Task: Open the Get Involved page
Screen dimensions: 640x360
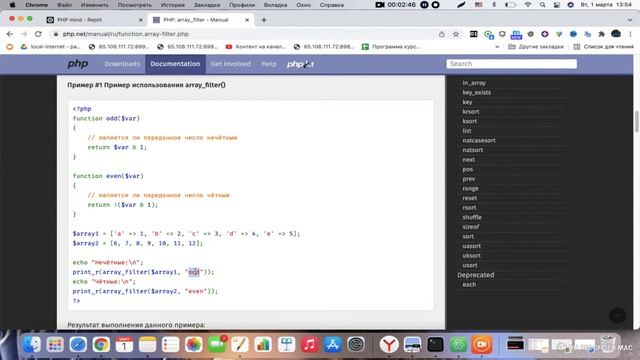Action: coord(231,64)
